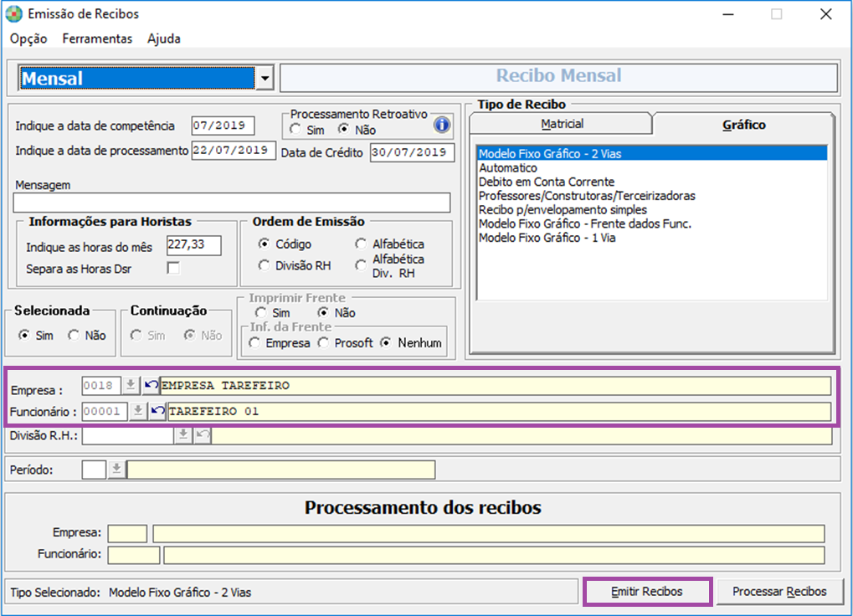Click the Emissão de Recibos app icon
The width and height of the screenshot is (853, 616).
[13, 13]
